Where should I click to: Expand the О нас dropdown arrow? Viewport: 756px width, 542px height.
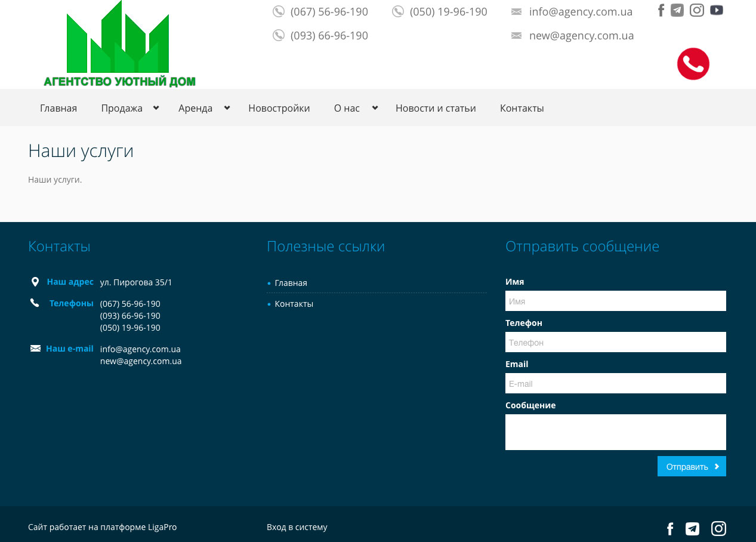(x=375, y=108)
